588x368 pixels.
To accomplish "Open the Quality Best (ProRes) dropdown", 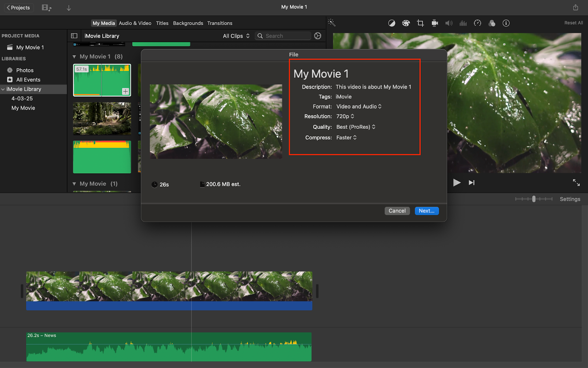I will pyautogui.click(x=356, y=127).
